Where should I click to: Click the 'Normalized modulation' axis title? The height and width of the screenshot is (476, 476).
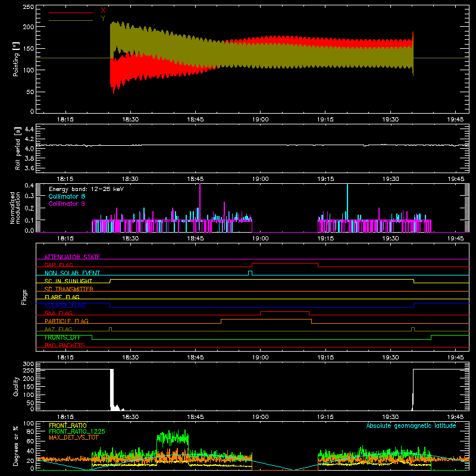tap(15, 208)
